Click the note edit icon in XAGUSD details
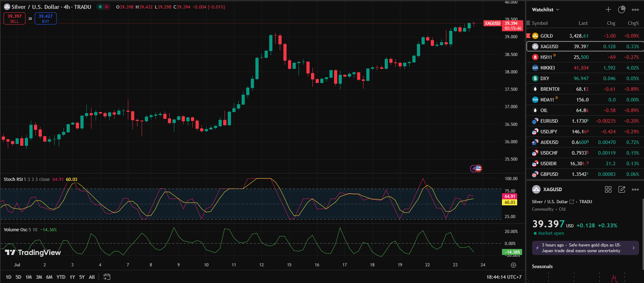 point(622,189)
